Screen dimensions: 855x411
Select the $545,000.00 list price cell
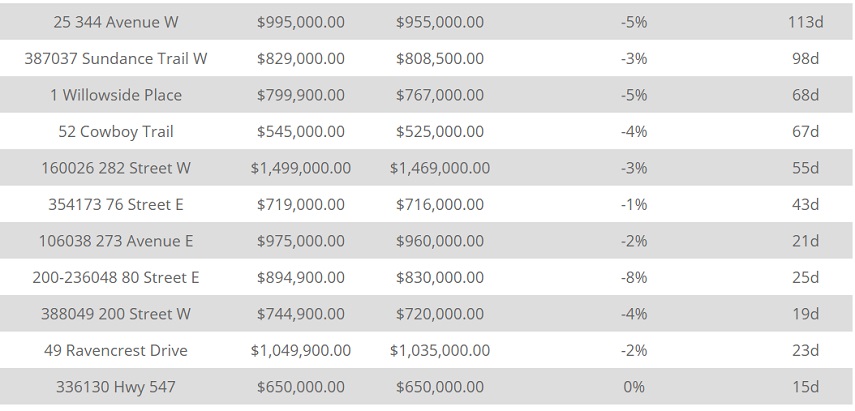300,131
